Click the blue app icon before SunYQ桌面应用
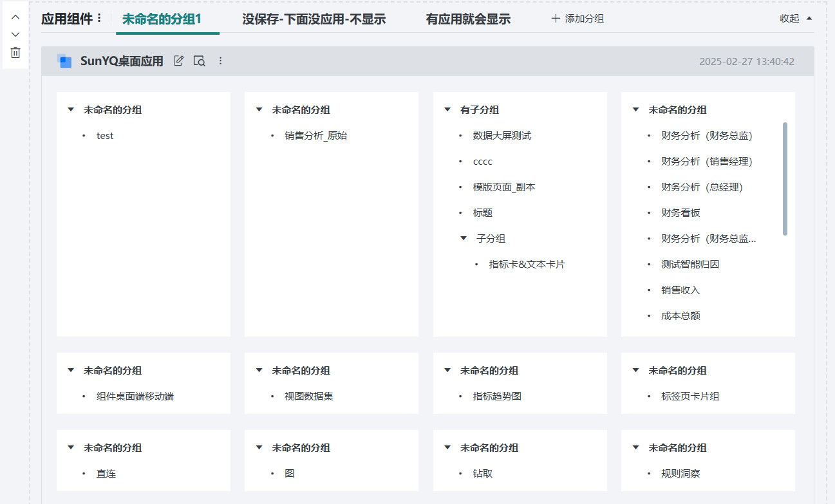 64,60
